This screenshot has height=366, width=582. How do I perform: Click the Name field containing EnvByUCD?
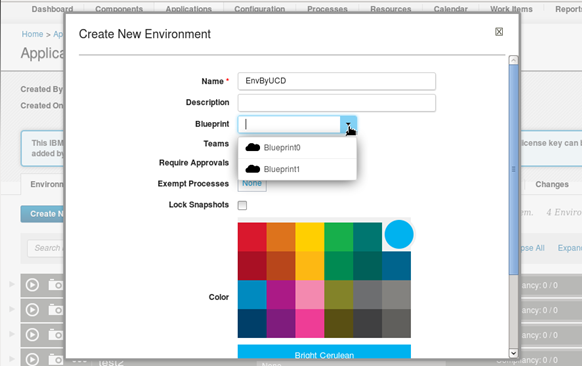[337, 81]
